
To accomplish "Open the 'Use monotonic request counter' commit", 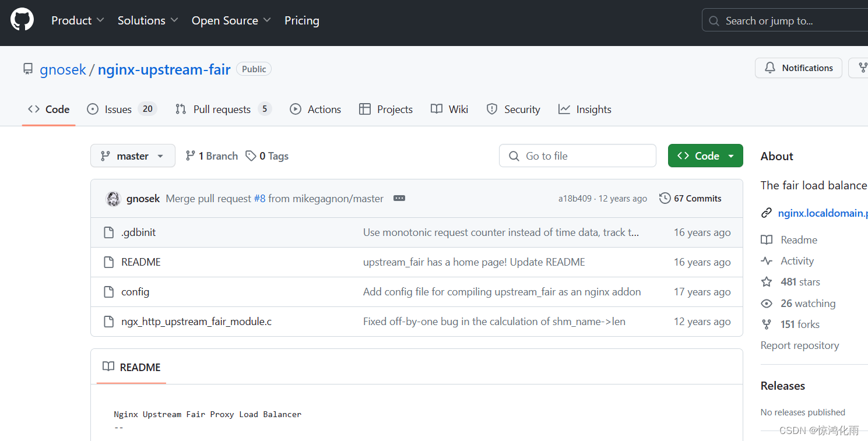I will coord(501,232).
